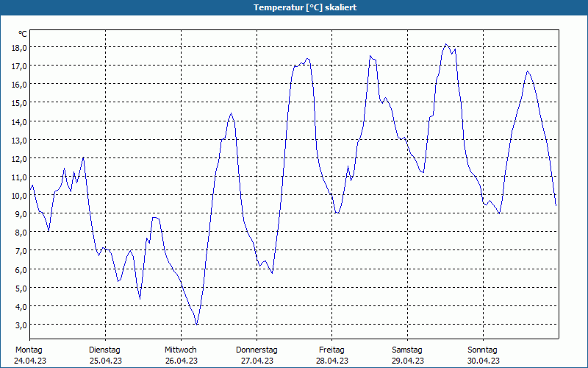588x368 pixels.
Task: Select the Donnerstag day label
Action: click(257, 350)
